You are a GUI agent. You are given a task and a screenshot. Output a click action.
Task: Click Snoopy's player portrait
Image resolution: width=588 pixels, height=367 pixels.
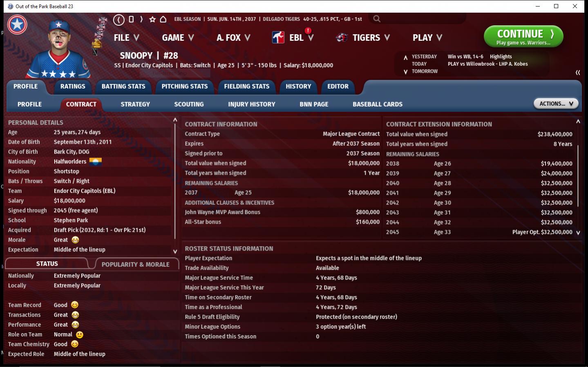58,48
